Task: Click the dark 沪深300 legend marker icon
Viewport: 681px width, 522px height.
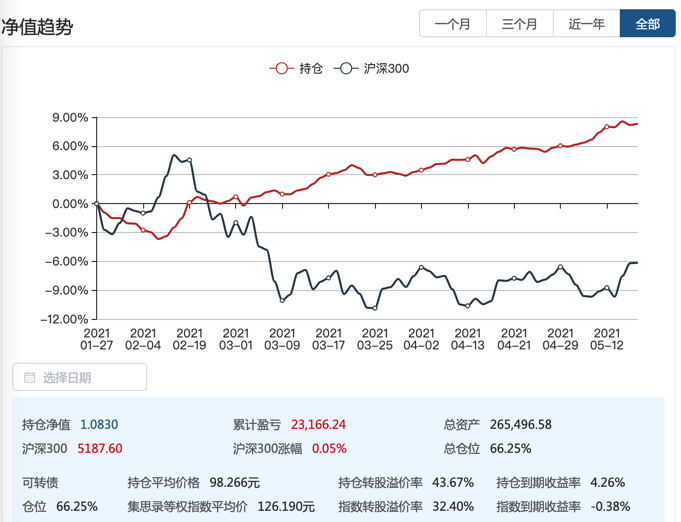Action: tap(346, 69)
